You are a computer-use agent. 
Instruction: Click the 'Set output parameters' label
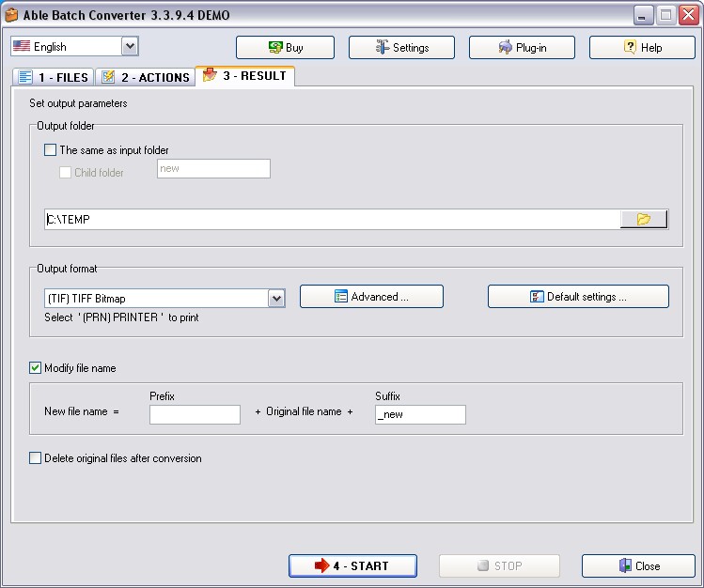(78, 103)
